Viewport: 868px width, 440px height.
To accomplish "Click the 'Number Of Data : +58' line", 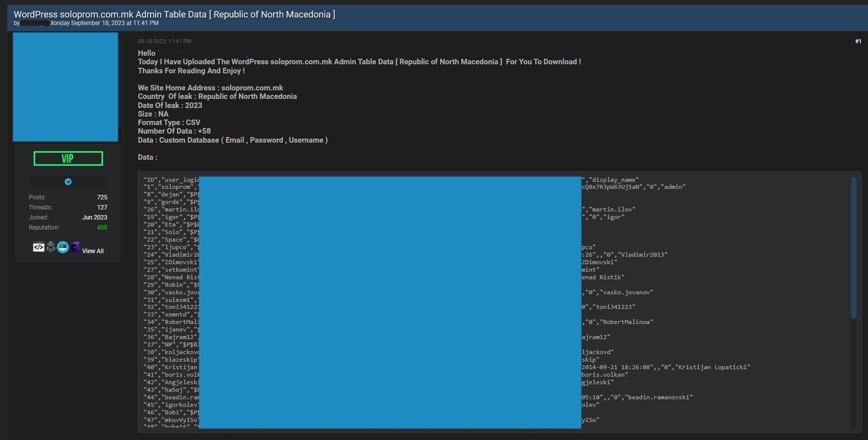I will [x=174, y=131].
